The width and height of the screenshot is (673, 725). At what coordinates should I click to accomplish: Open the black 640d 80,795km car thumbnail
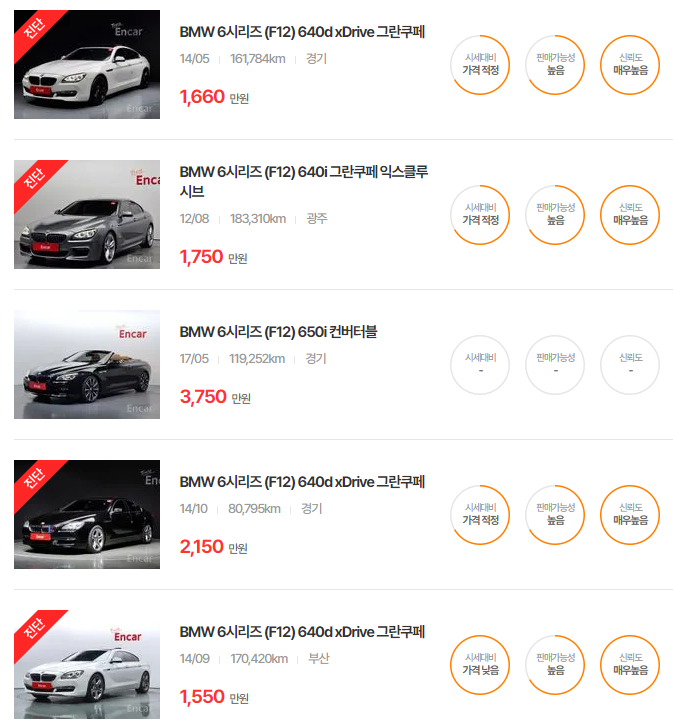click(87, 514)
